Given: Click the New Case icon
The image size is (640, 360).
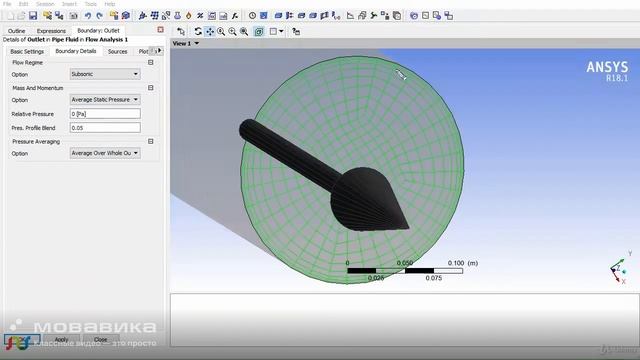Looking at the screenshot, I should click(11, 16).
